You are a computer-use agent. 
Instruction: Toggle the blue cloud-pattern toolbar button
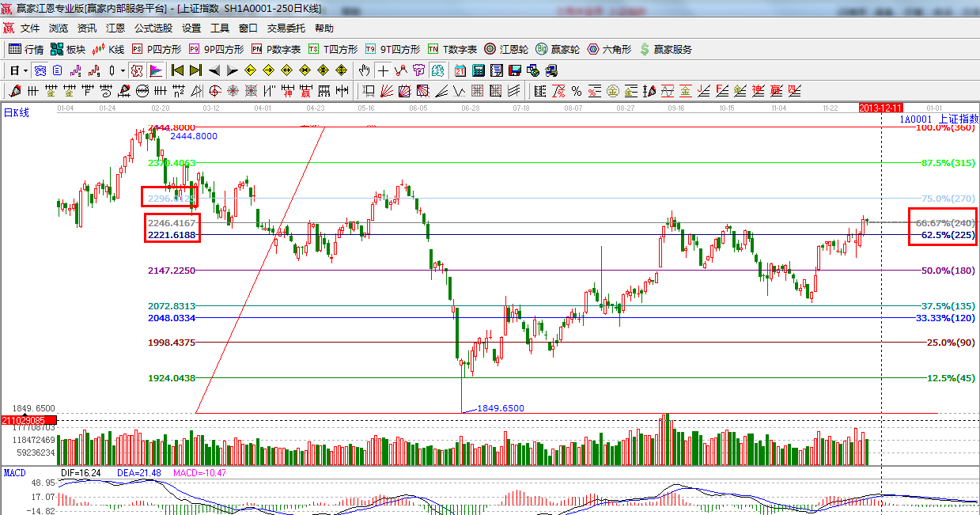(x=40, y=70)
